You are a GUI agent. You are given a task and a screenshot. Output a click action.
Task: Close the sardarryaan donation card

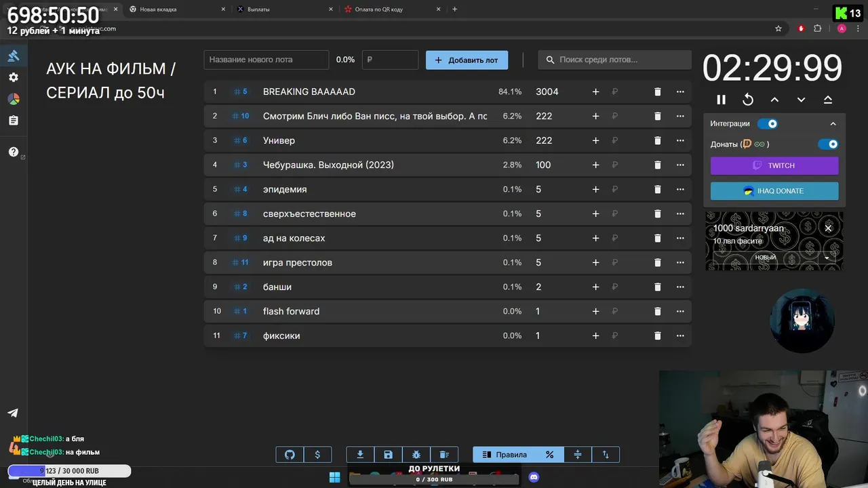(x=828, y=228)
